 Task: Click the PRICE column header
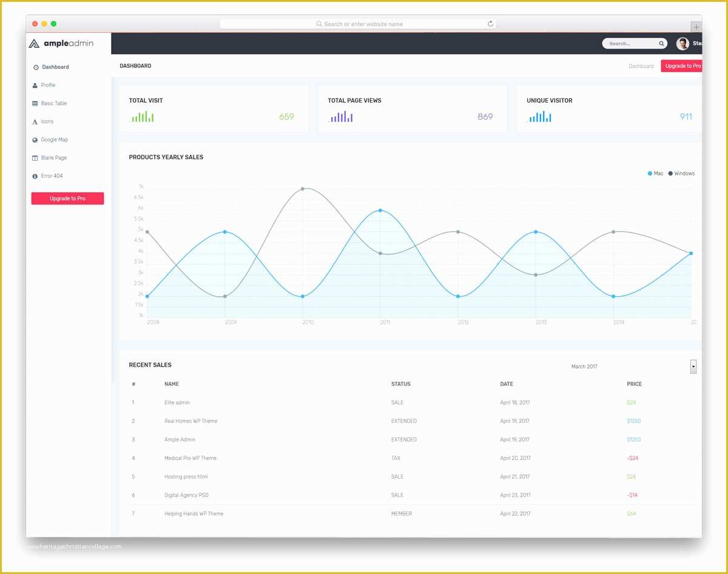(x=635, y=384)
